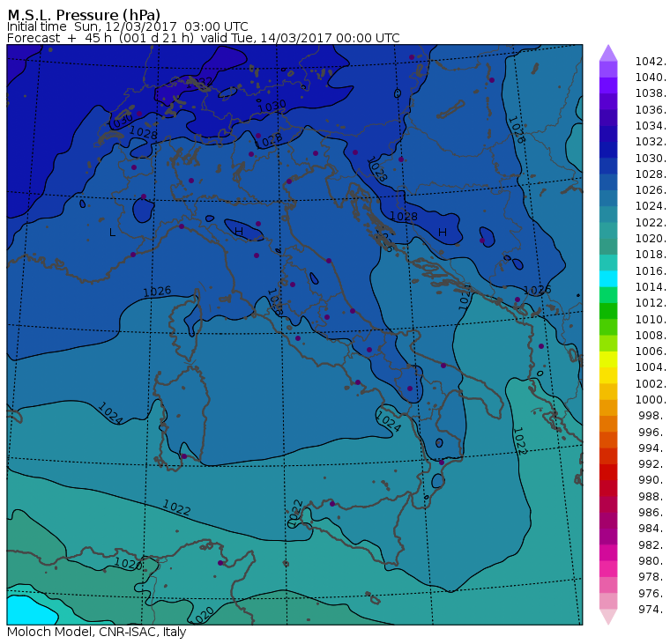Image resolution: width=670 pixels, height=644 pixels.
Task: Click the legend value 1004.
Action: pyautogui.click(x=651, y=367)
